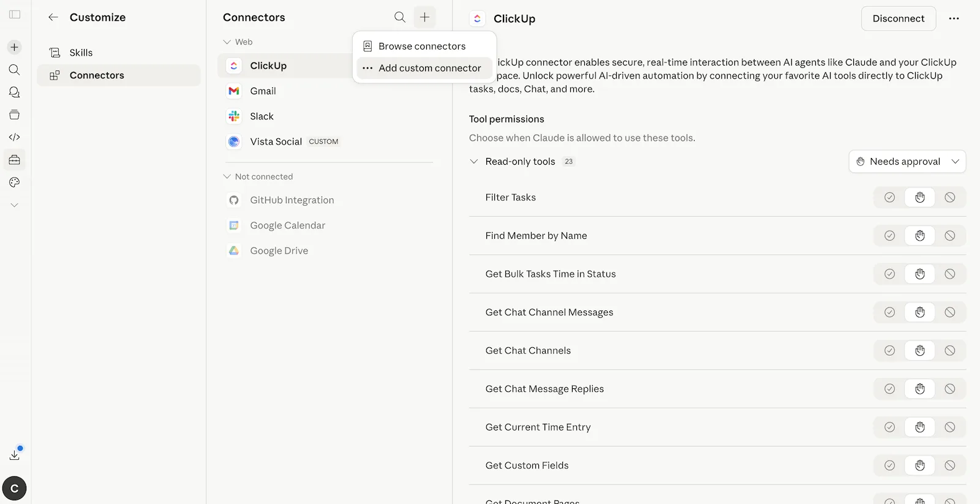Open the Skills section
The height and width of the screenshot is (504, 980).
tap(119, 53)
